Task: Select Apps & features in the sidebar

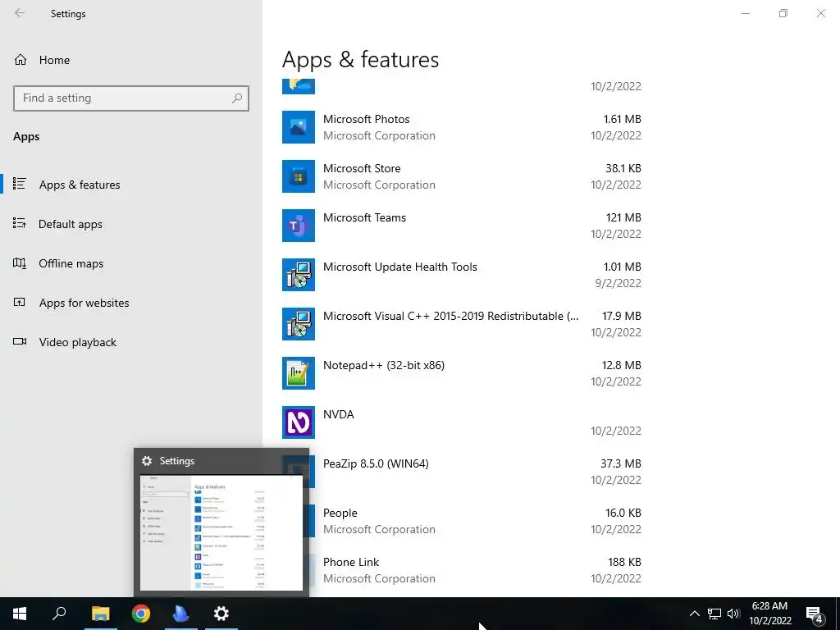Action: click(x=131, y=185)
